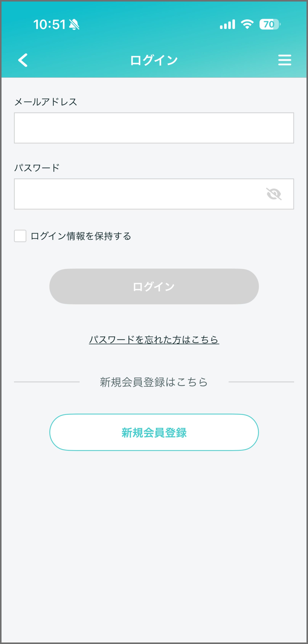
Task: Check the ログイン情報を保持する checkbox
Action: 20,236
